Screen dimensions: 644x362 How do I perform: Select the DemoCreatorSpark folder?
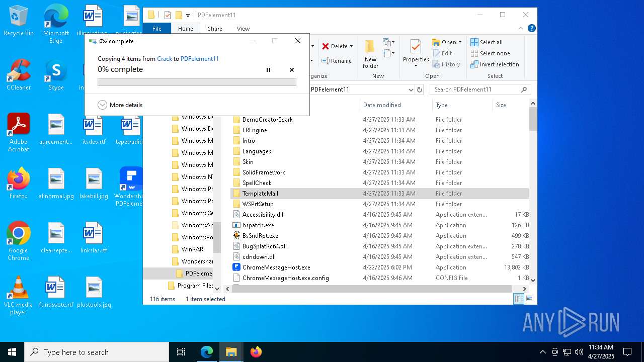pyautogui.click(x=267, y=120)
